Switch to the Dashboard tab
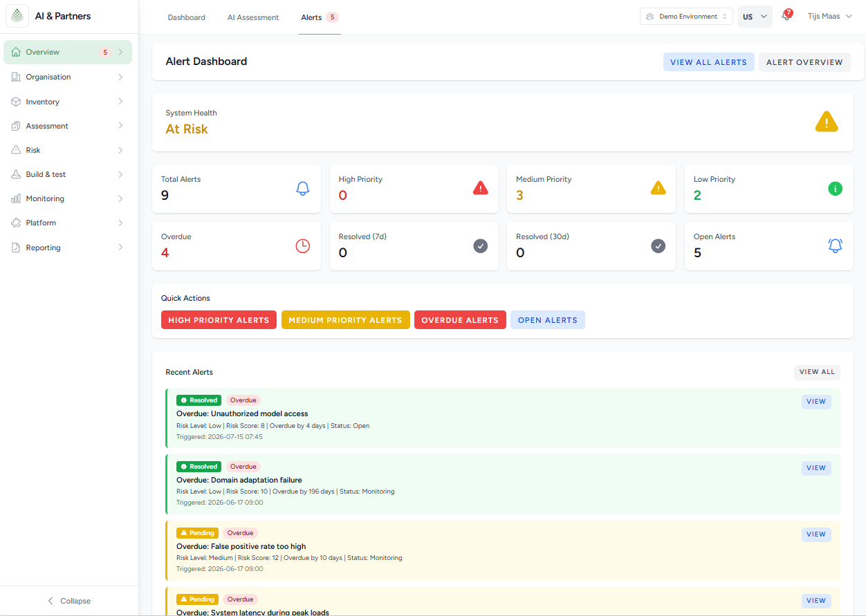 point(187,17)
